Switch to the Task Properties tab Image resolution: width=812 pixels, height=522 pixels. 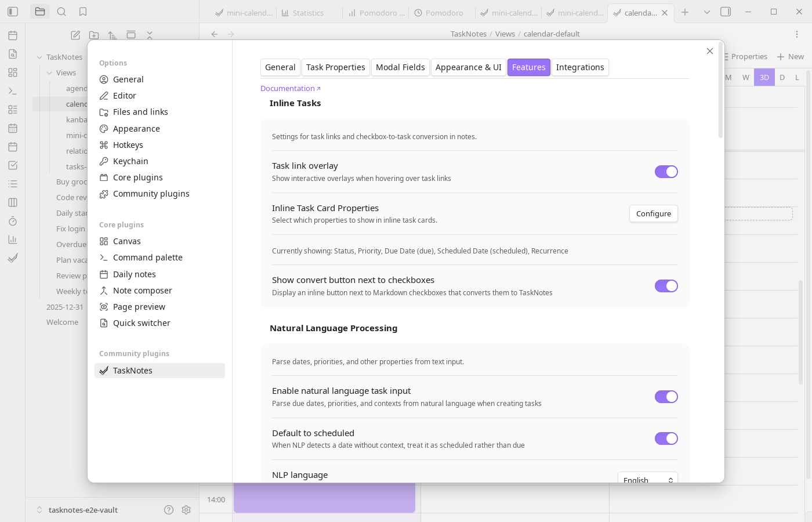click(x=335, y=67)
